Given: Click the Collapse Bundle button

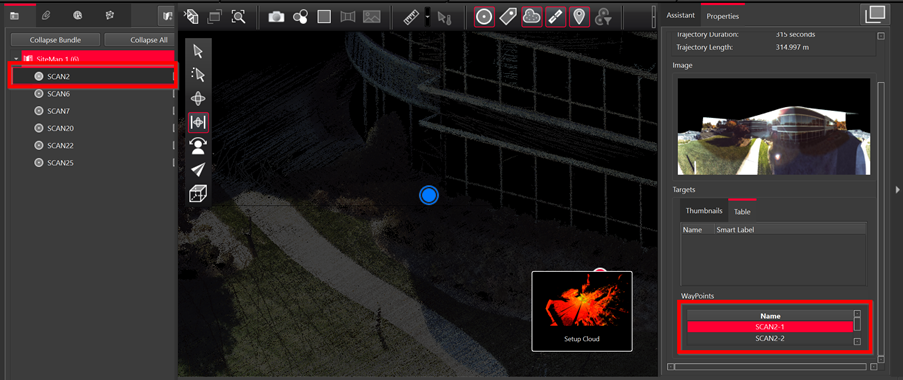Looking at the screenshot, I should click(55, 40).
